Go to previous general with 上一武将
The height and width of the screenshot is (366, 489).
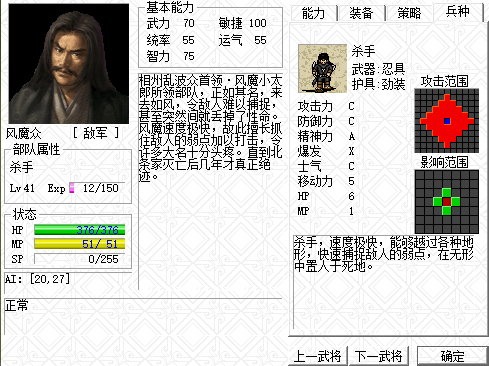[318, 356]
